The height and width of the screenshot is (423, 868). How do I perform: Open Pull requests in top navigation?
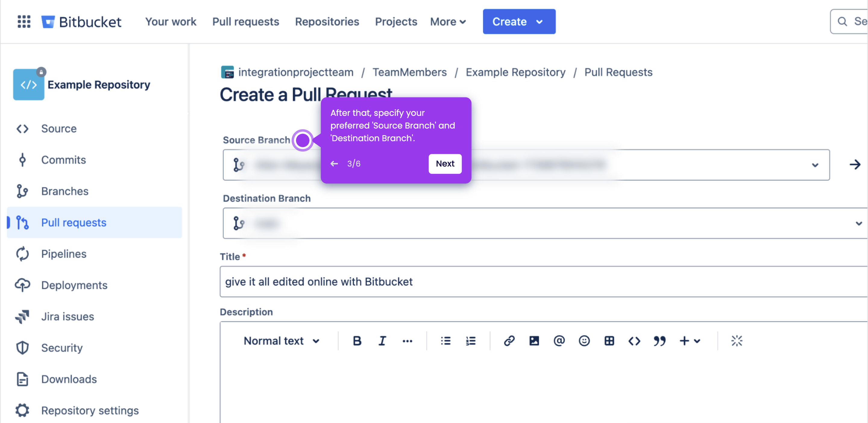[x=246, y=22]
